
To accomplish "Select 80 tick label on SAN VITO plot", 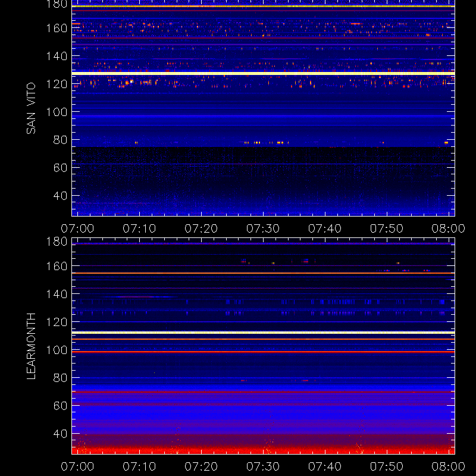I will (60, 140).
